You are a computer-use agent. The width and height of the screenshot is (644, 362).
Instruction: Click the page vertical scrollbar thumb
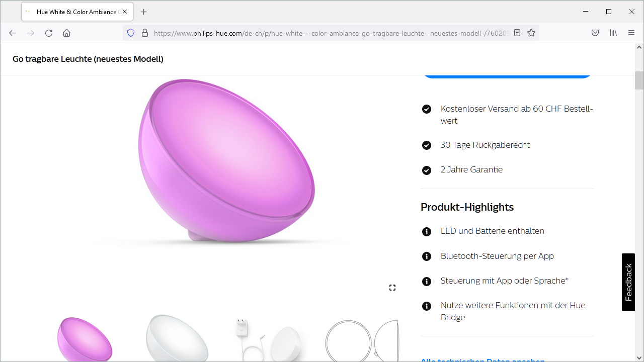tap(639, 80)
